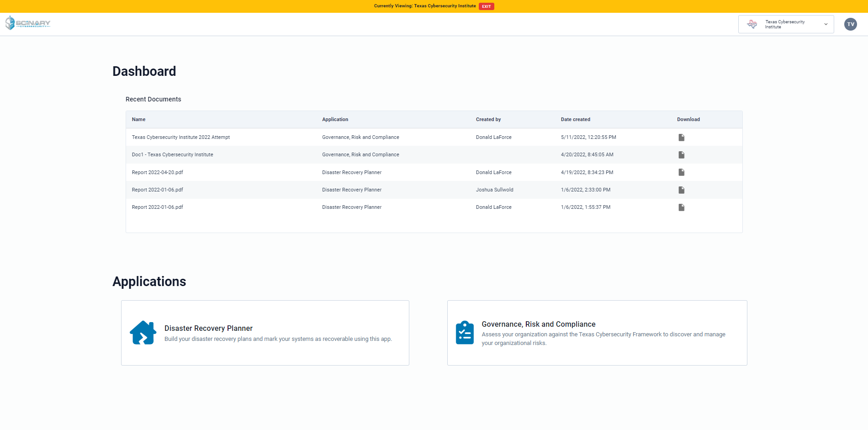Screen dimensions: 868x430
Task: Select 'Doc1 - Texas Cybersecurity Institute' document name
Action: [172, 154]
